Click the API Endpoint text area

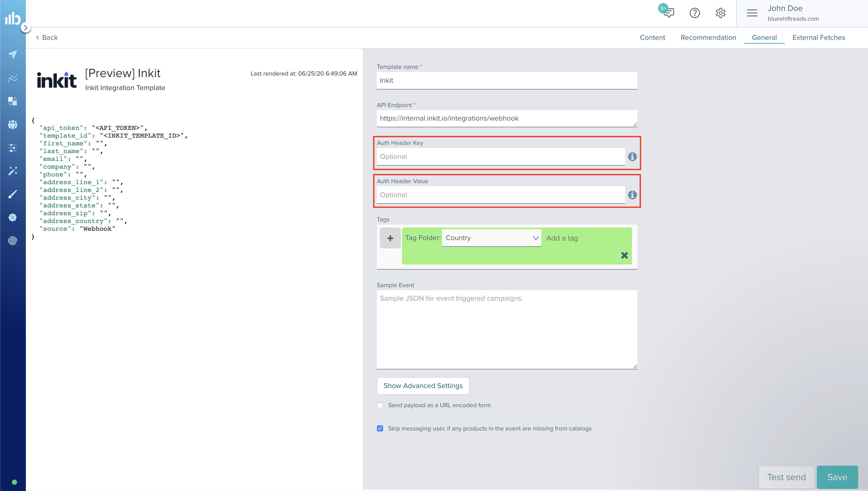(507, 118)
